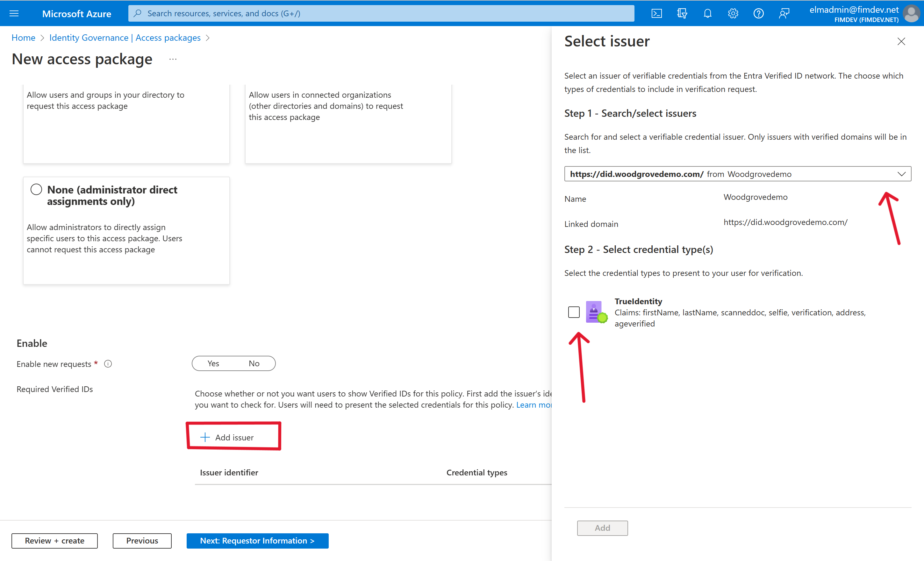Click the TrueIdentity credential type icon
Viewport: 924px width, 561px height.
point(594,311)
